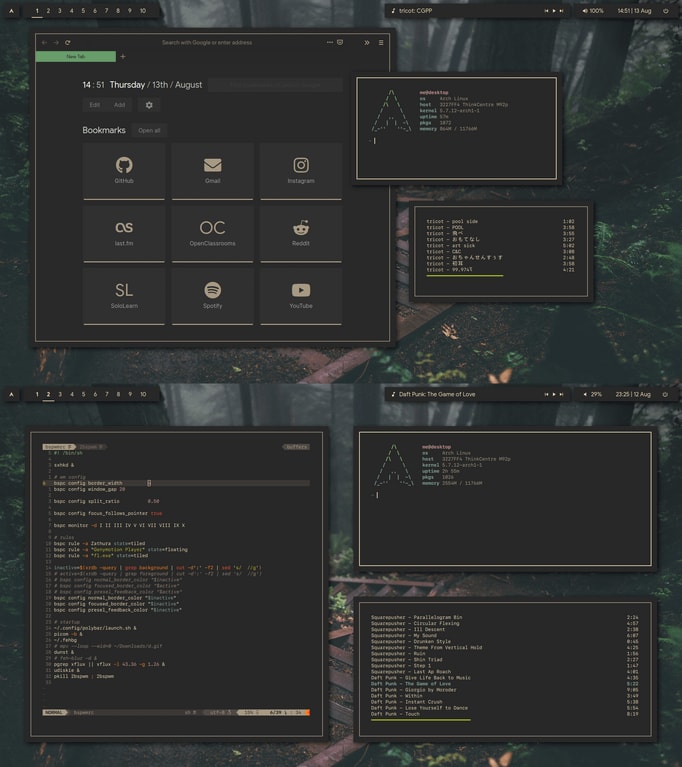Screen dimensions: 682x767
Task: Select the bspwmrc tab in vim
Action: click(x=59, y=447)
